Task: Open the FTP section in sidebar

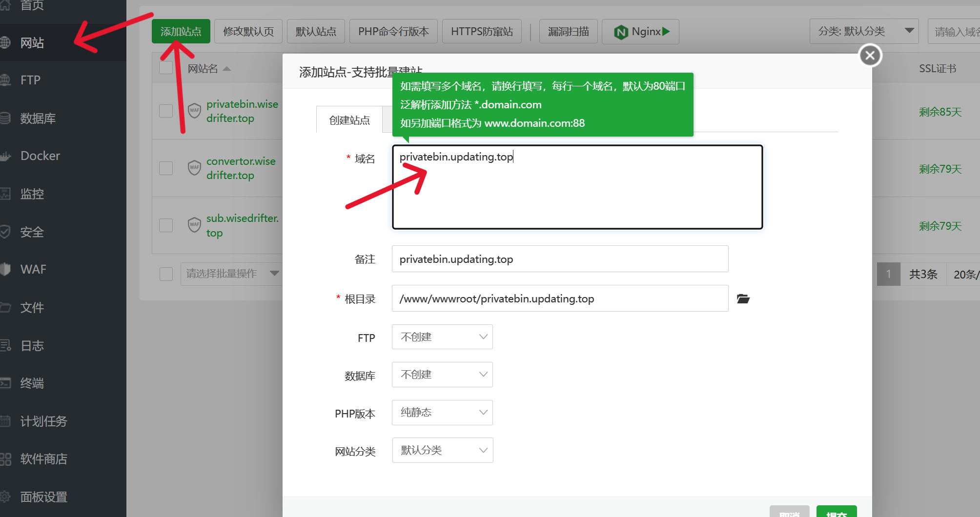Action: click(x=30, y=80)
